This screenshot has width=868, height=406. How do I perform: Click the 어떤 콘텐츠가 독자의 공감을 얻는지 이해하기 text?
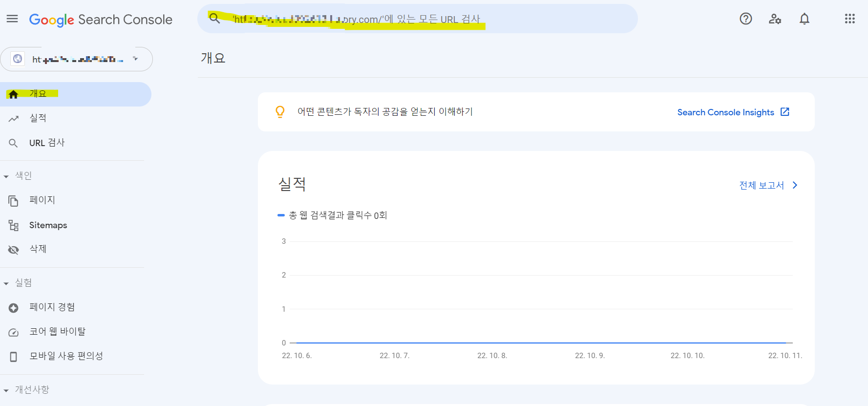pos(385,112)
